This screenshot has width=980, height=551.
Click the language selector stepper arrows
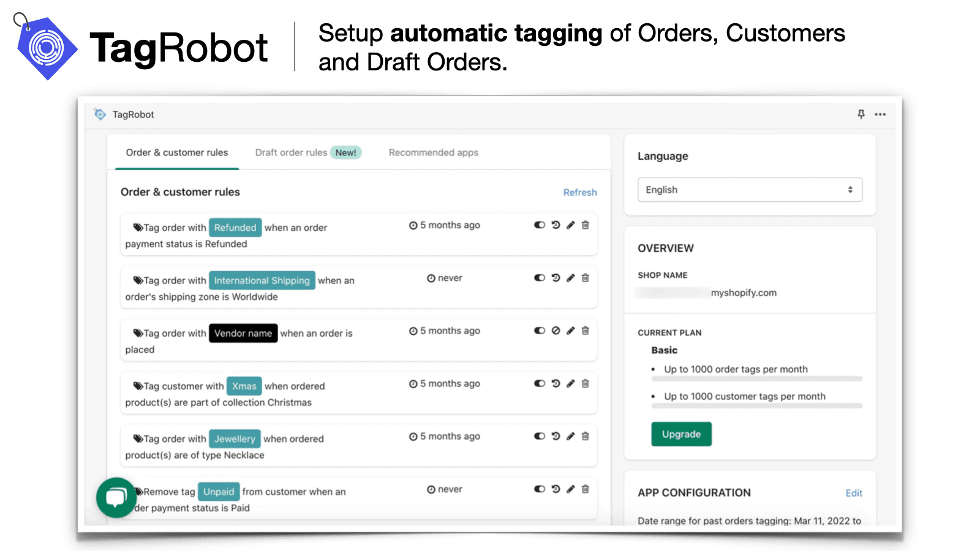coord(851,189)
